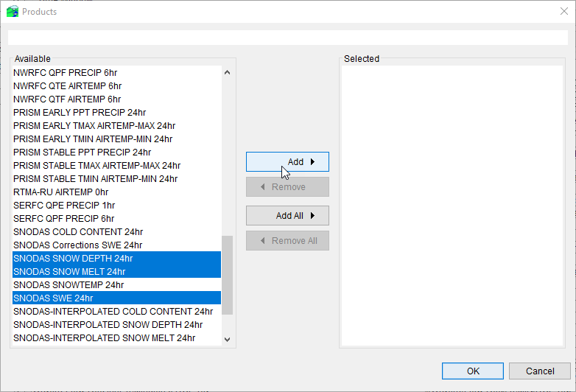Click the search field above the lists
Image resolution: width=576 pixels, height=392 pixels.
[288, 38]
